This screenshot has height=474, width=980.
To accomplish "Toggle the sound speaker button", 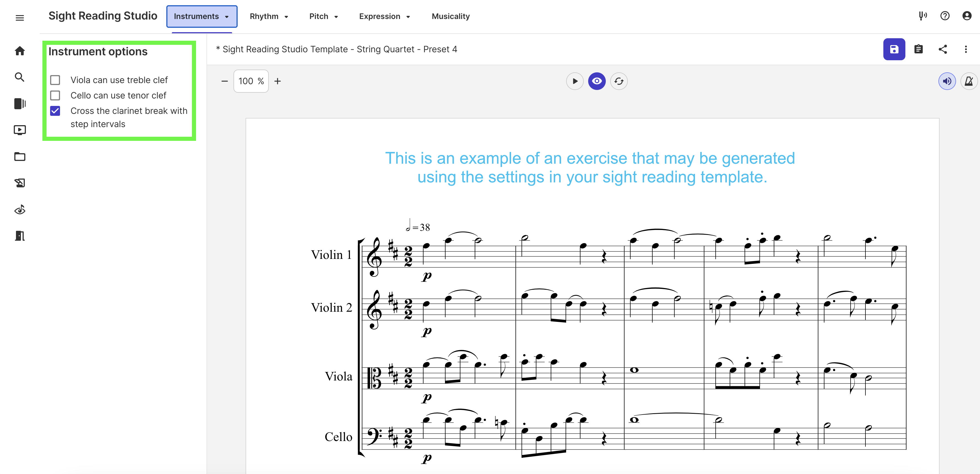I will click(947, 81).
